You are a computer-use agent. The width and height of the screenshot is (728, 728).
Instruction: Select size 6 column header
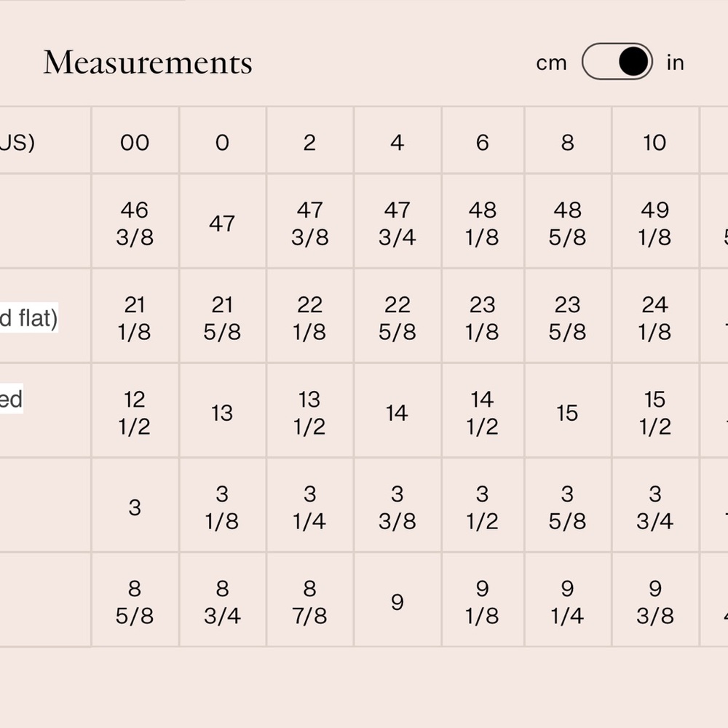coord(483,141)
